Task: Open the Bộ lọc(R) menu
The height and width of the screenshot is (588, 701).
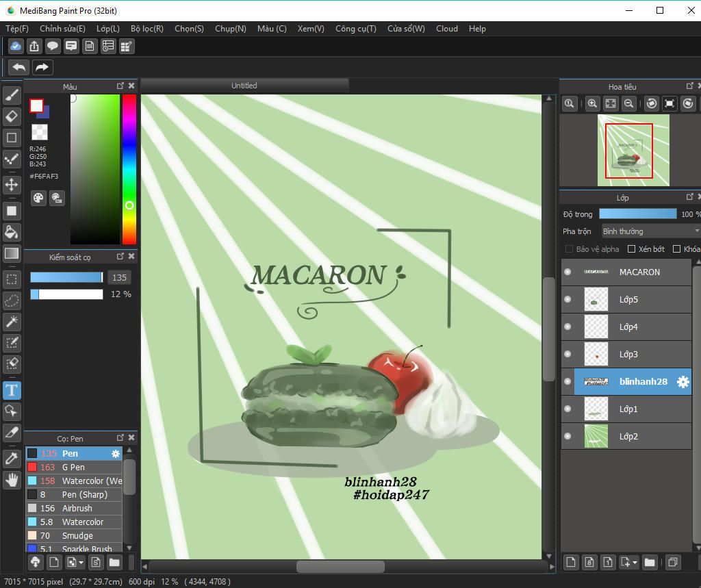Action: point(147,29)
